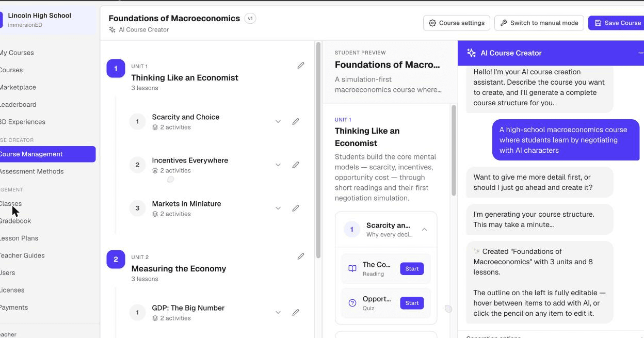Click the pencil icon for Unit 2

[301, 256]
